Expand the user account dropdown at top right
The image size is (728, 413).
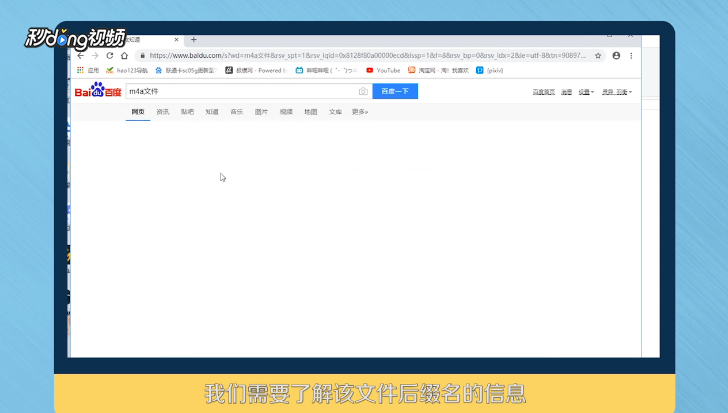617,92
